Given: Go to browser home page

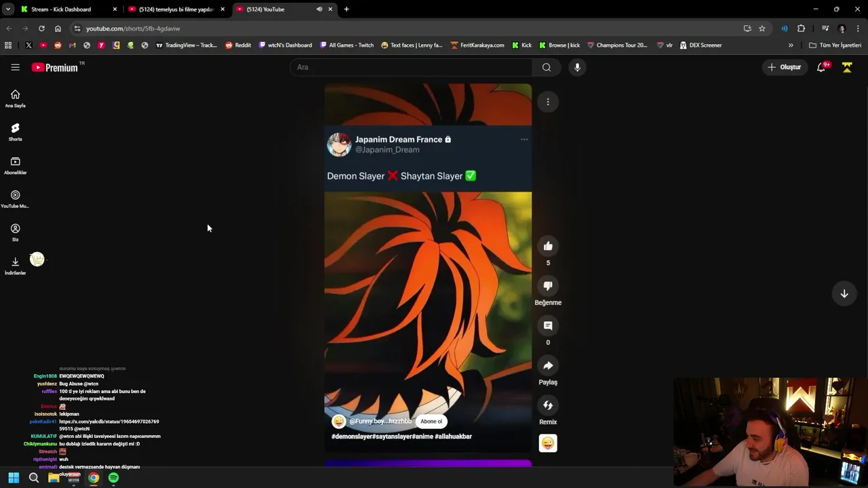Looking at the screenshot, I should (x=58, y=28).
